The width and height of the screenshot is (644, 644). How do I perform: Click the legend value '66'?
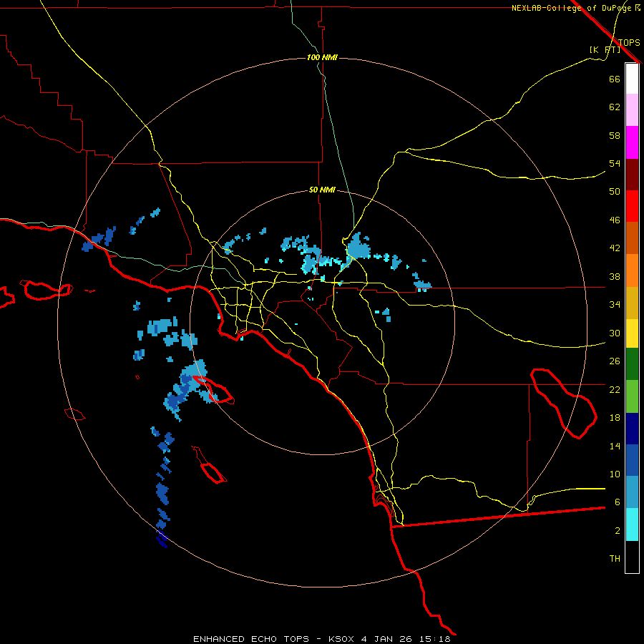click(615, 79)
